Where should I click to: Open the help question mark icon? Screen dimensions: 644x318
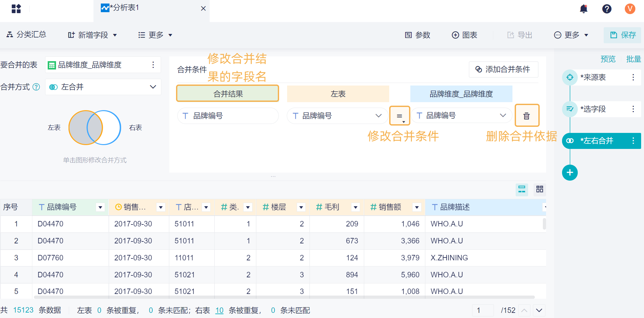tap(607, 9)
